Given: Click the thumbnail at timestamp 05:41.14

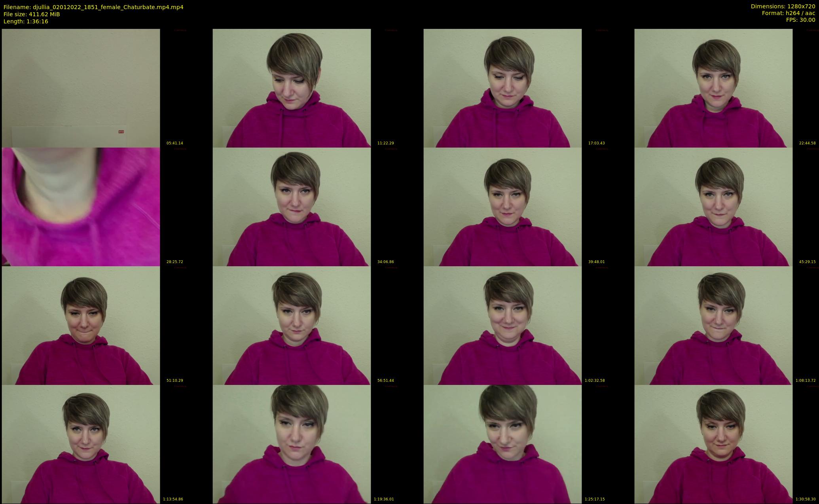Looking at the screenshot, I should (81, 88).
